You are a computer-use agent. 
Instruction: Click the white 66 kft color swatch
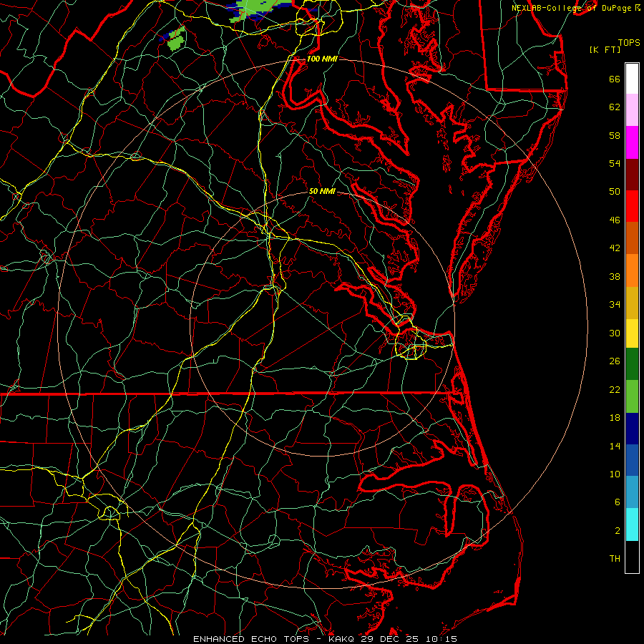(632, 79)
